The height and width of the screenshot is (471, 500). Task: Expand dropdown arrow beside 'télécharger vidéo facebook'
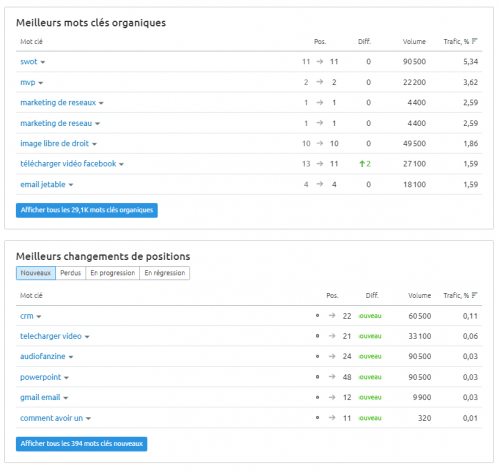tap(121, 164)
